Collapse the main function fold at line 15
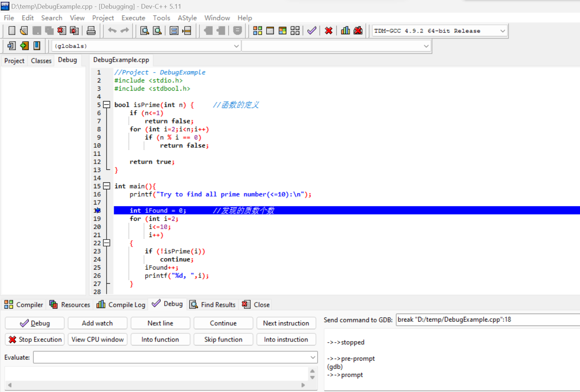This screenshot has height=392, width=580. tap(107, 186)
